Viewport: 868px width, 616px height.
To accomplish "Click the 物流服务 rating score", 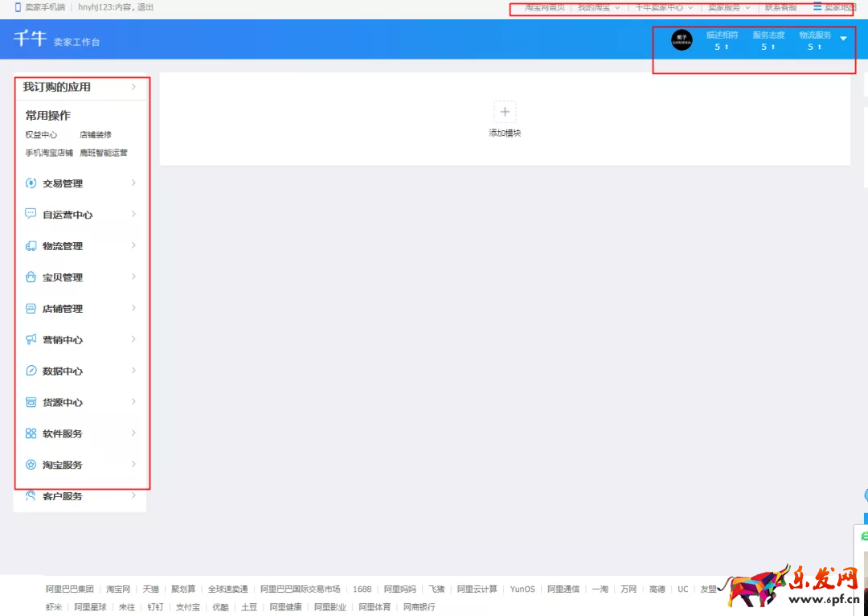I will click(814, 47).
